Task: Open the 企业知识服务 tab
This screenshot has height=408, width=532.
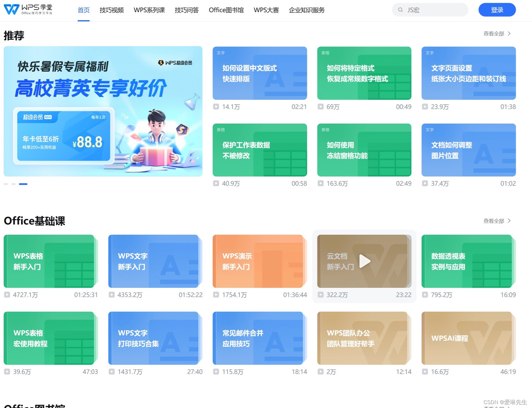Action: [x=307, y=10]
